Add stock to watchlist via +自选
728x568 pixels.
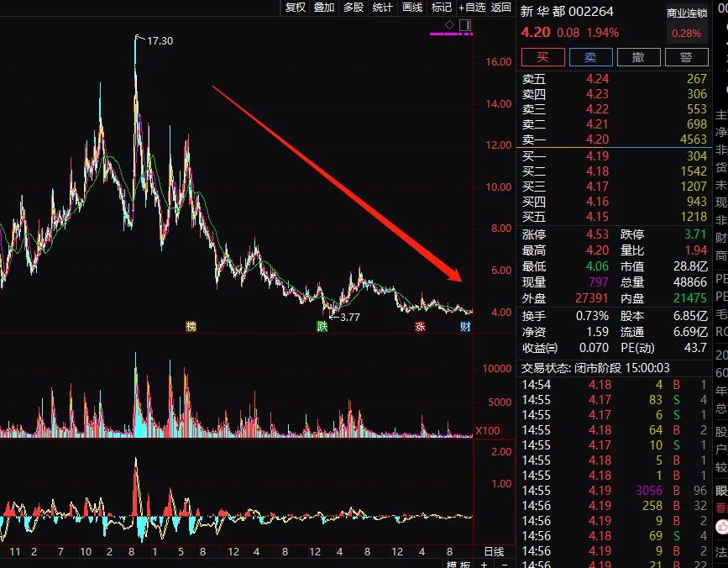tap(472, 7)
